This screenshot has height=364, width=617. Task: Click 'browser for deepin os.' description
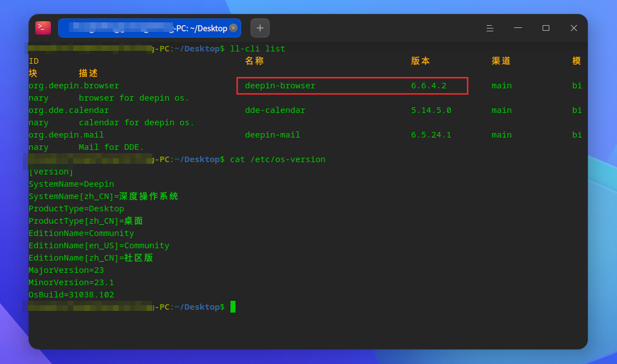click(x=134, y=98)
